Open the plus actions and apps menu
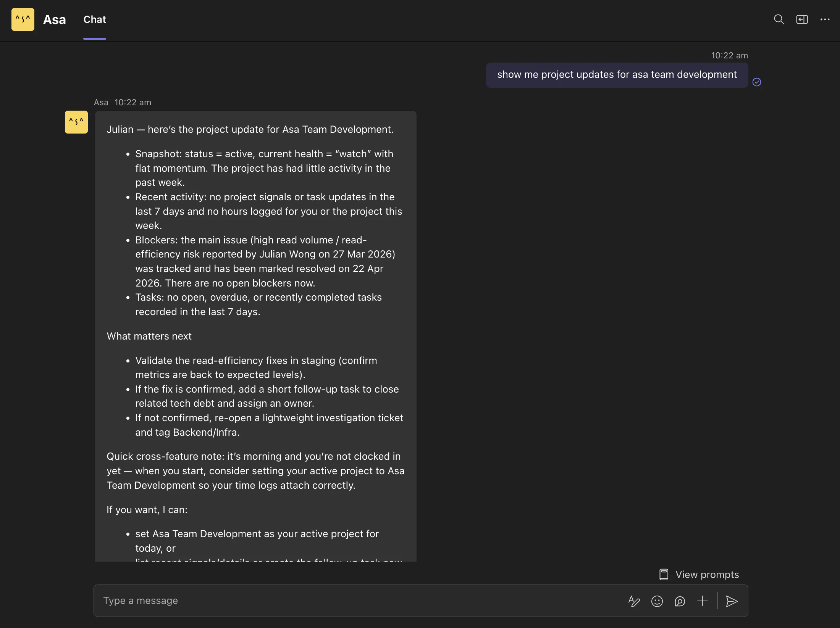 coord(703,601)
